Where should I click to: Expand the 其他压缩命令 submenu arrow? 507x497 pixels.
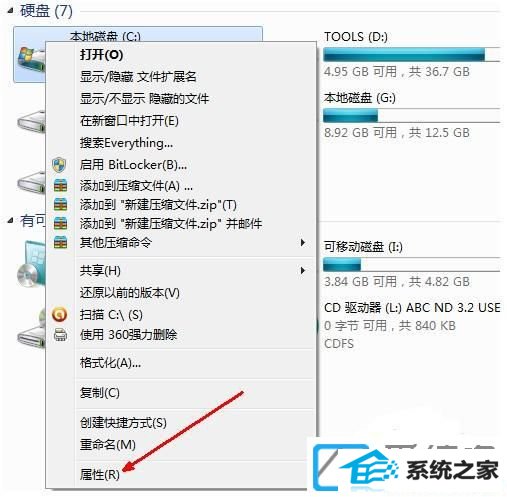(x=303, y=242)
